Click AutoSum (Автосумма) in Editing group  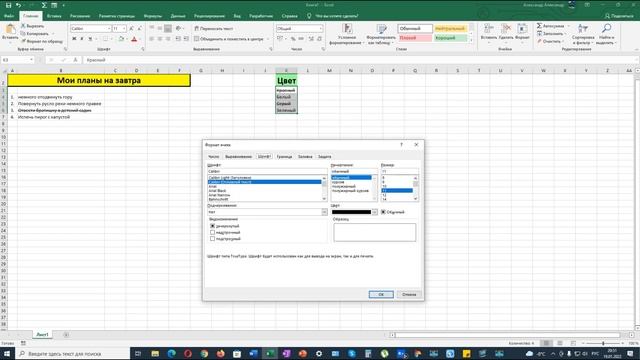coord(551,26)
